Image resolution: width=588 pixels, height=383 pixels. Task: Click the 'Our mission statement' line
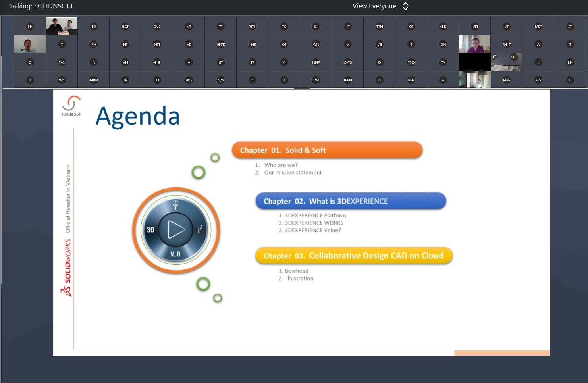click(293, 173)
